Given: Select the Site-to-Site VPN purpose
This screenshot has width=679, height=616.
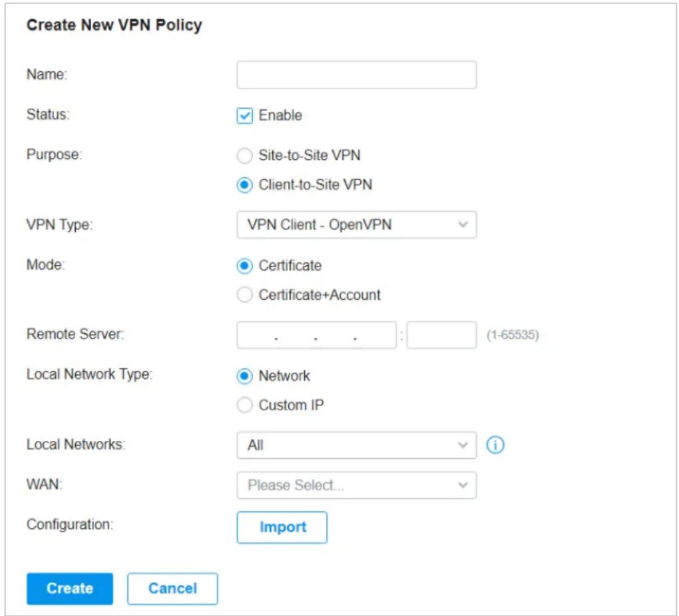Looking at the screenshot, I should (x=245, y=156).
